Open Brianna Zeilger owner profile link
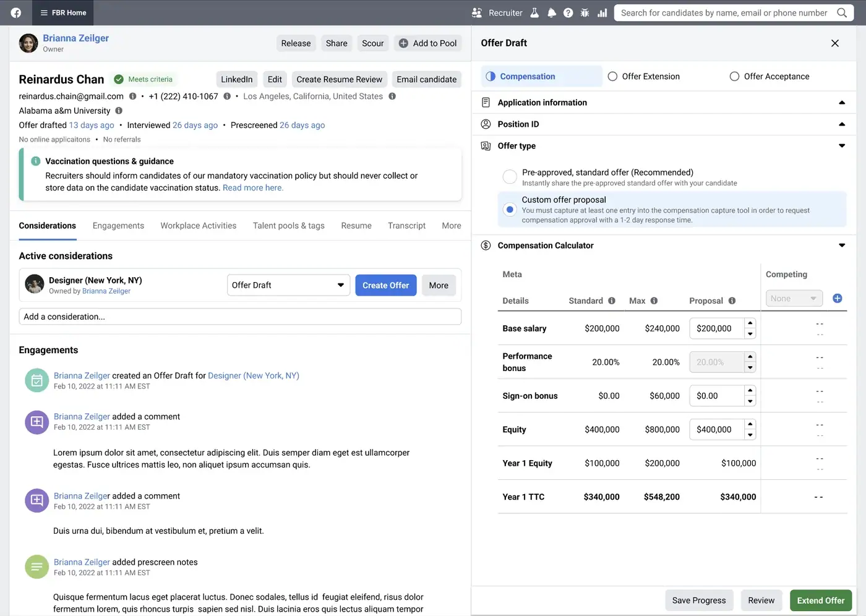866x616 pixels. point(75,38)
